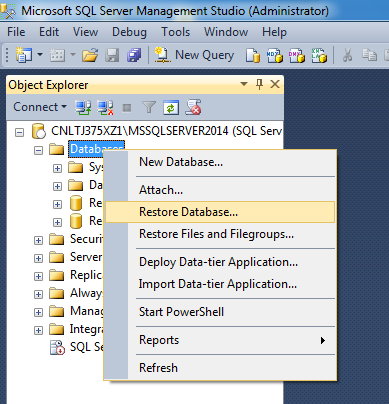Viewport: 389px width, 404px height.
Task: Click the Analysis Services XMLA Query icon
Action: pyautogui.click(x=319, y=55)
